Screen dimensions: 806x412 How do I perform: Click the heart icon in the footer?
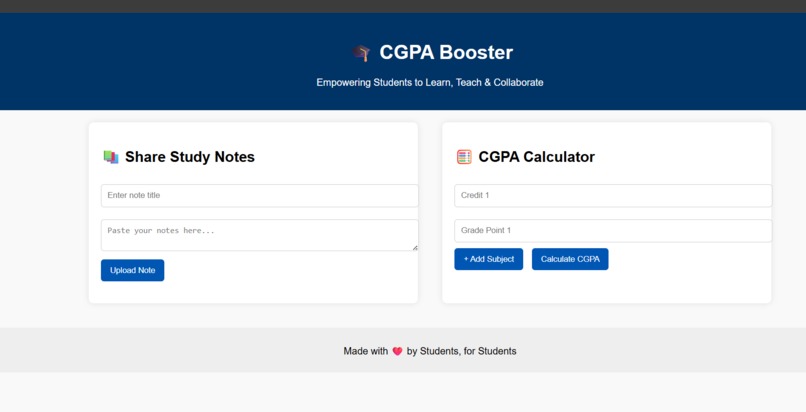[397, 351]
